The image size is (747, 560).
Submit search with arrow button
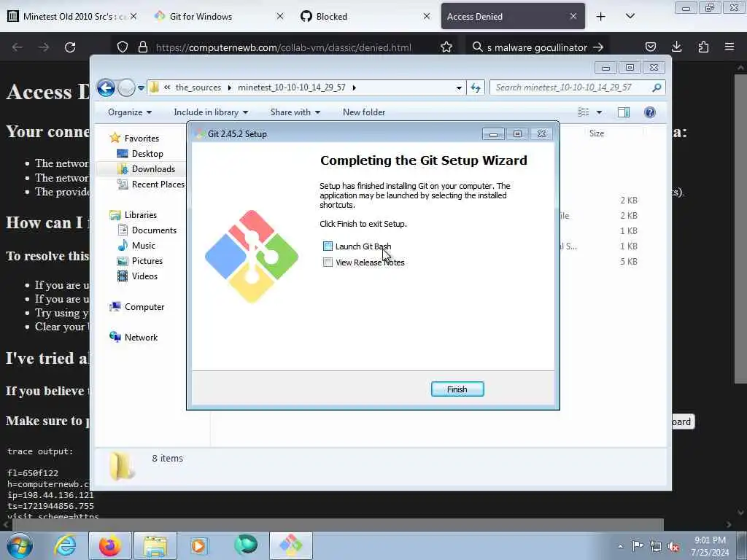click(x=598, y=47)
